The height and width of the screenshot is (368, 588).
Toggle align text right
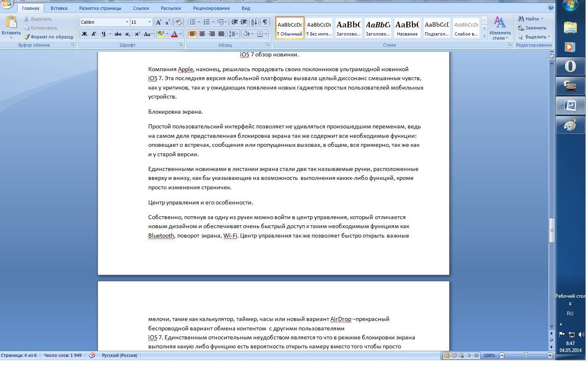click(x=212, y=34)
